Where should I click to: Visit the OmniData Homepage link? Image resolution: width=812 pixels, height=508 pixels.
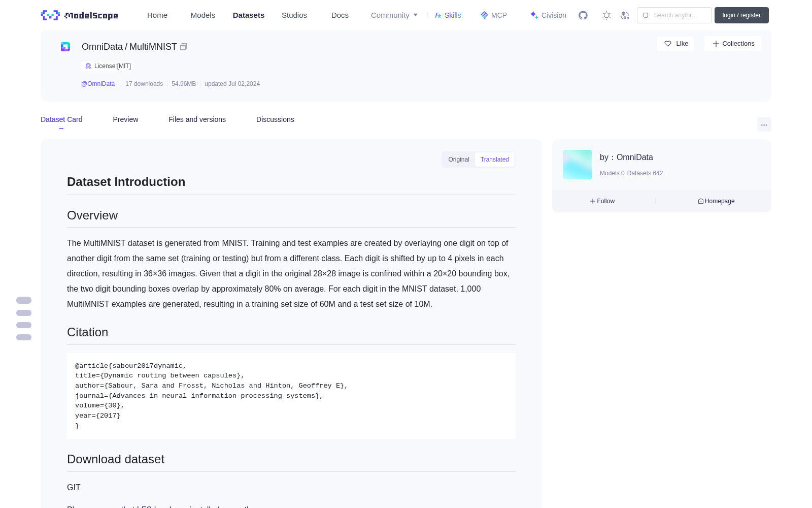coord(716,201)
